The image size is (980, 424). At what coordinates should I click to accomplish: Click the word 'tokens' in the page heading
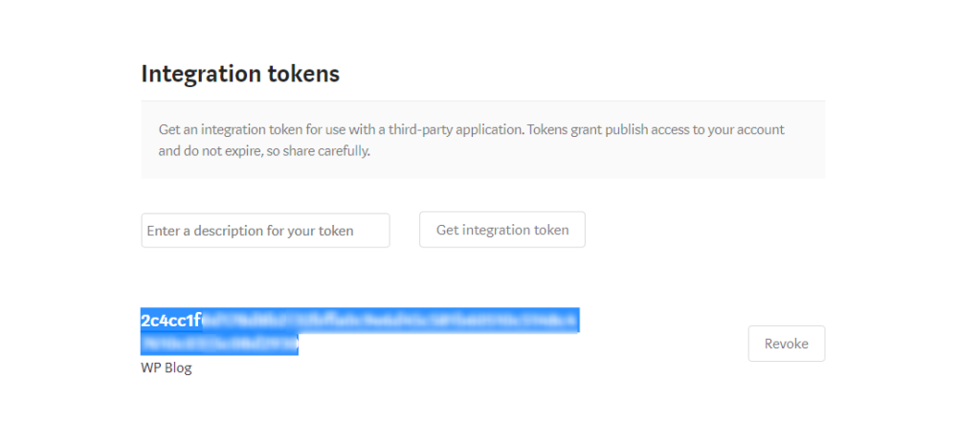pyautogui.click(x=303, y=74)
